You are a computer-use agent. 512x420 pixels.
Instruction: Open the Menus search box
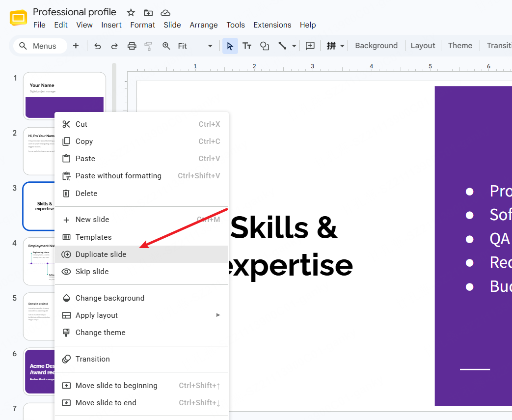40,46
